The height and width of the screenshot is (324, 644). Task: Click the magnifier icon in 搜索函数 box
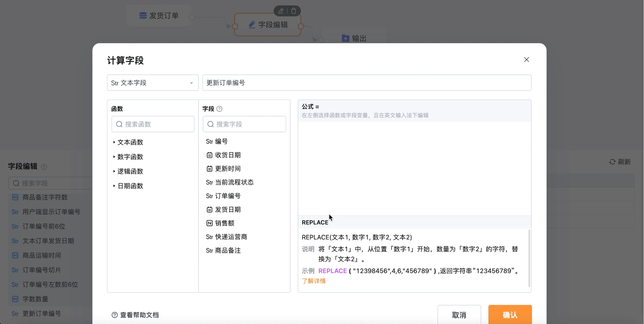tap(119, 124)
